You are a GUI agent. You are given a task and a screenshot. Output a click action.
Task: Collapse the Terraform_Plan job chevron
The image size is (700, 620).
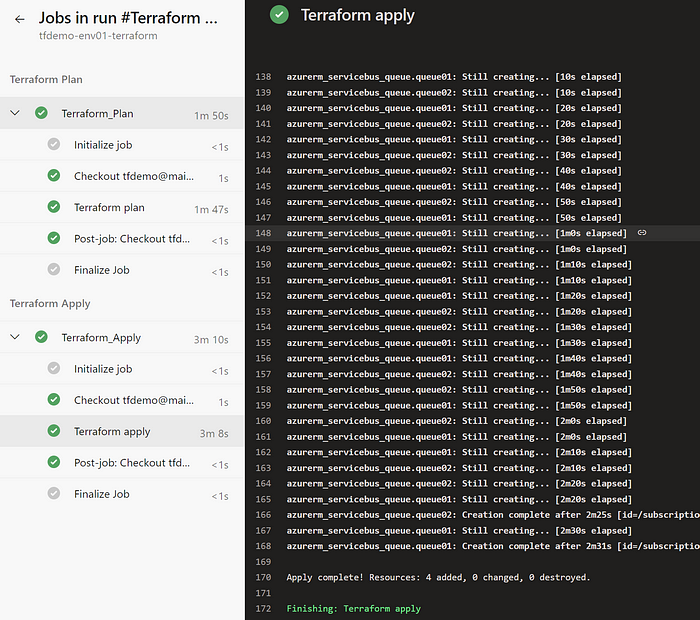[x=15, y=113]
